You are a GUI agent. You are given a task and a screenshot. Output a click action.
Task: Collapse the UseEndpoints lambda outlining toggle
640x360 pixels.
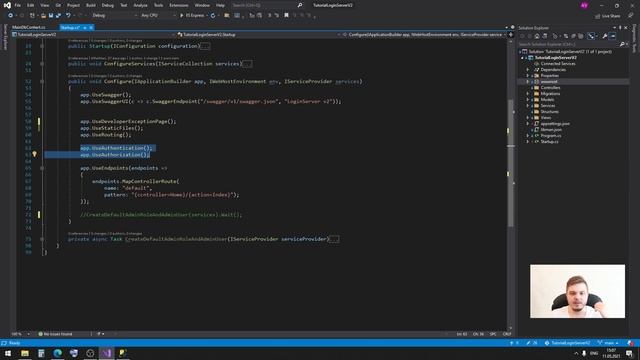(x=42, y=168)
